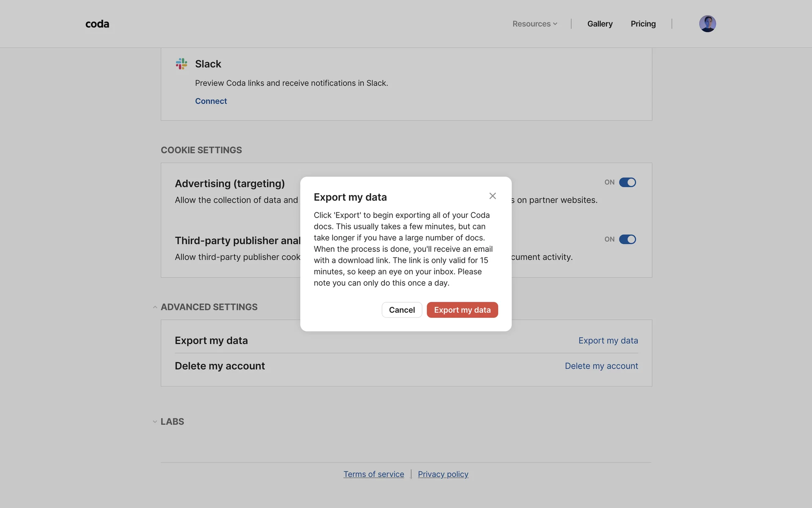Click the Labs heading text
The height and width of the screenshot is (508, 812).
coord(172,422)
